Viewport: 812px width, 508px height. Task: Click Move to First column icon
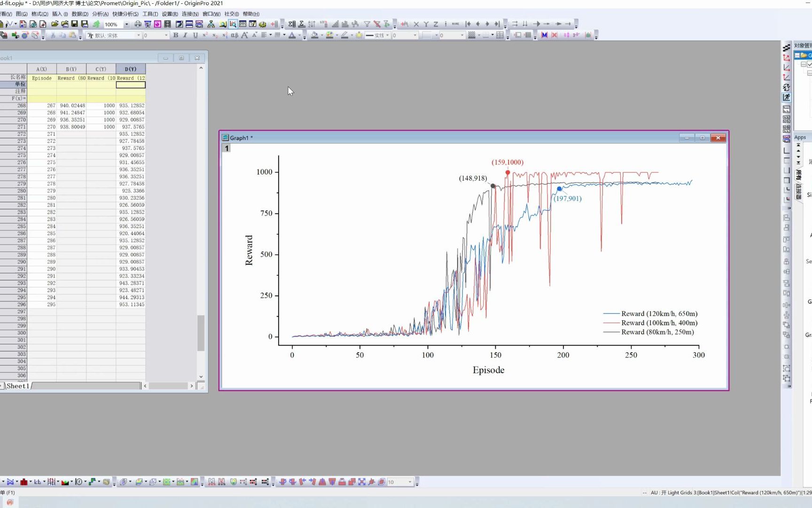[x=468, y=24]
